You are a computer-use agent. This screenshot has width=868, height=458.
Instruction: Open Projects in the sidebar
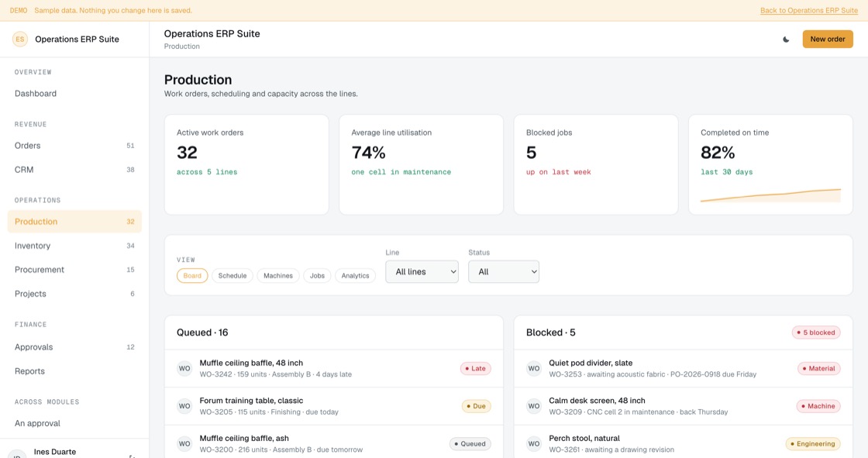click(74, 294)
